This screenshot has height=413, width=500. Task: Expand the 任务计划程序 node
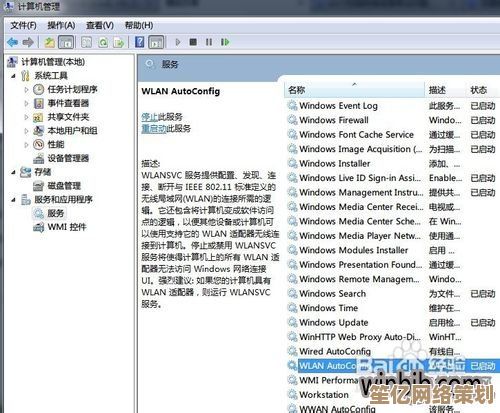26,90
